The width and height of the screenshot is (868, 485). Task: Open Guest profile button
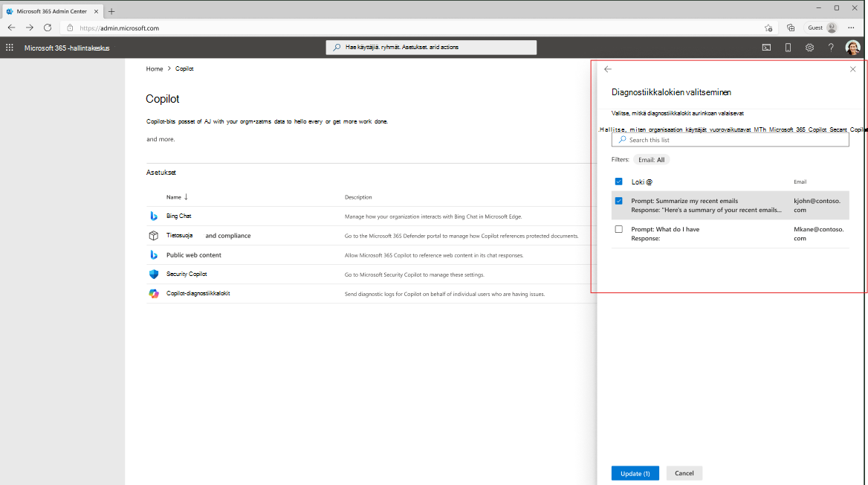pos(822,28)
